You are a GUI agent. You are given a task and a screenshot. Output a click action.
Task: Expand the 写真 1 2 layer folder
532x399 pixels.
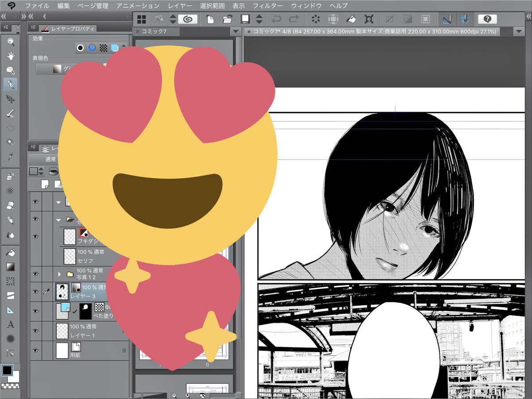(x=59, y=274)
